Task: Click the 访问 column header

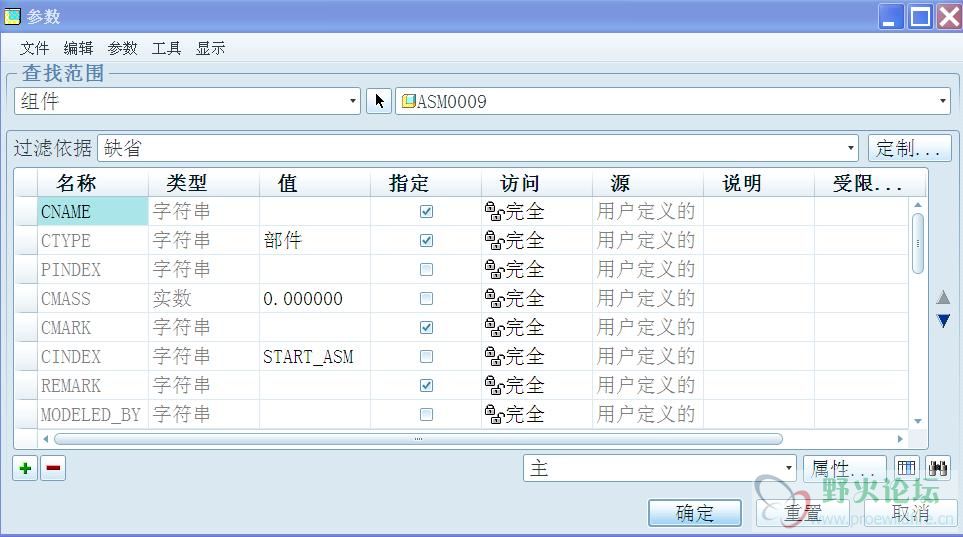Action: point(537,183)
